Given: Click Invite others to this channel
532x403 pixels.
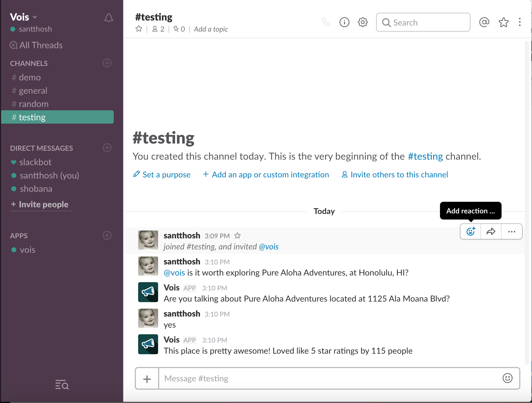Looking at the screenshot, I should click(395, 175).
